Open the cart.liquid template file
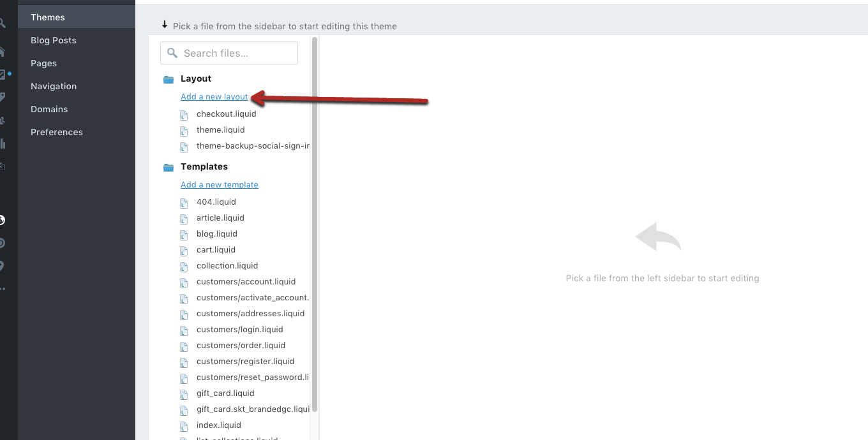 (x=216, y=249)
